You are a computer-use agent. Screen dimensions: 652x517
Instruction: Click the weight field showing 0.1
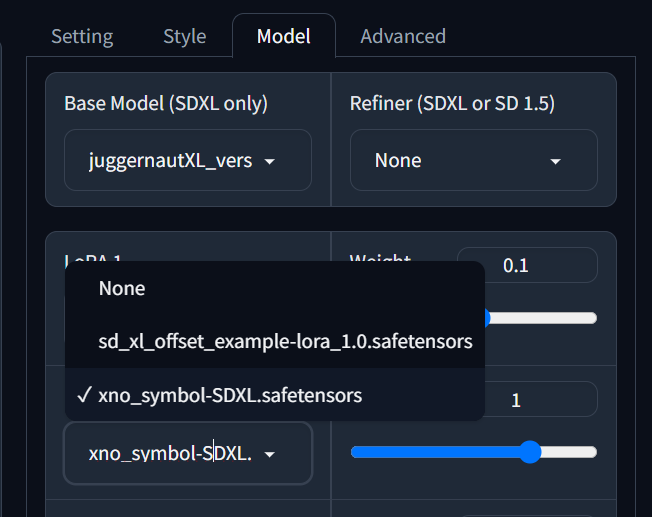[x=527, y=265]
